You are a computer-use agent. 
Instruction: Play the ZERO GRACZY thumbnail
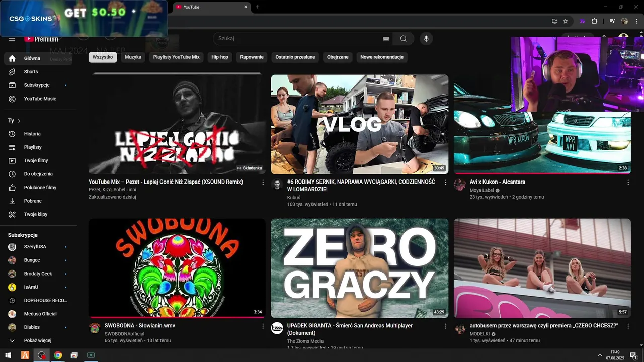pyautogui.click(x=360, y=268)
